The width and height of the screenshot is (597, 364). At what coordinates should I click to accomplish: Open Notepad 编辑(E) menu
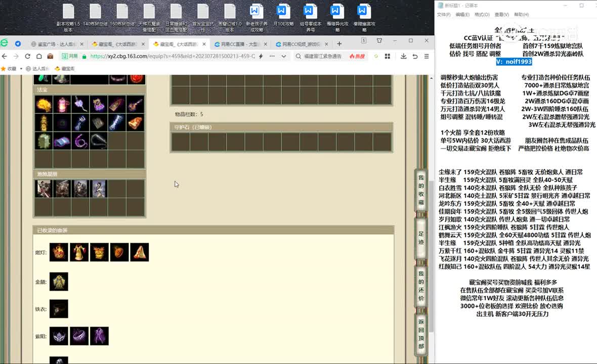(x=462, y=15)
